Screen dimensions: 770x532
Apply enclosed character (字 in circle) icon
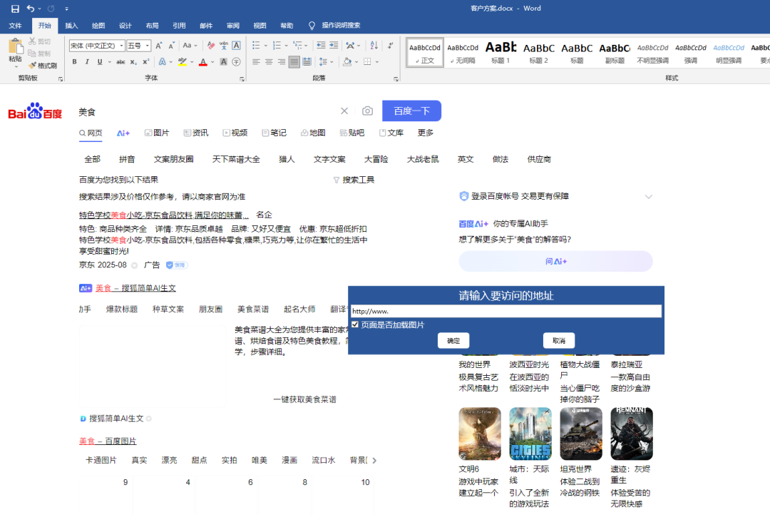point(236,62)
